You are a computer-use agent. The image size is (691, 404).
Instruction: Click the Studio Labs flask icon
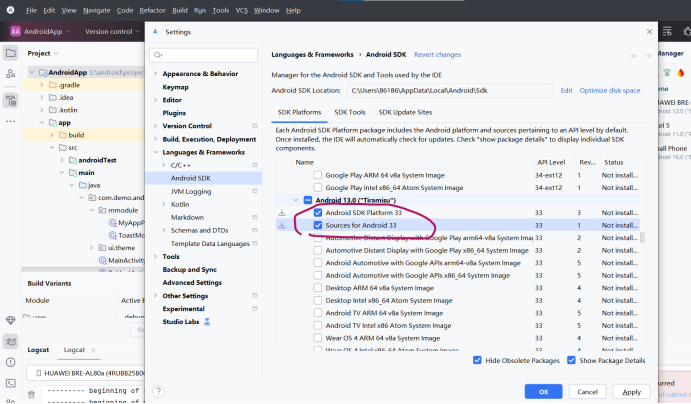click(207, 322)
